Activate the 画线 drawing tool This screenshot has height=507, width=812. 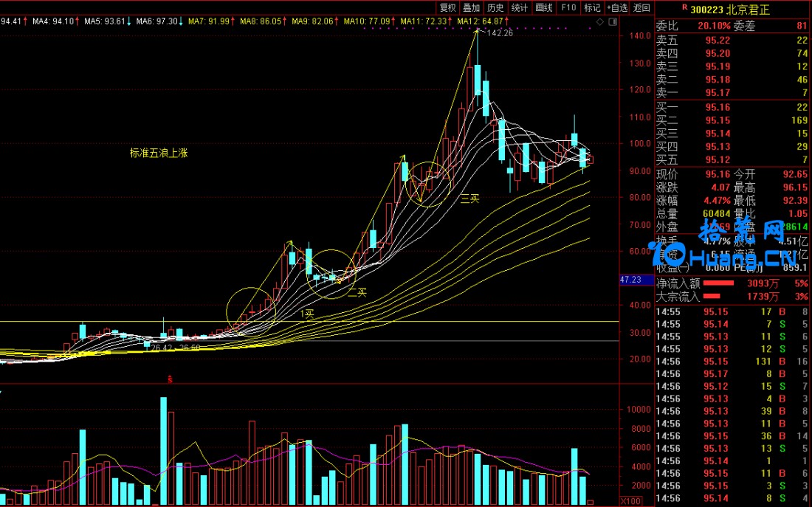pyautogui.click(x=544, y=8)
